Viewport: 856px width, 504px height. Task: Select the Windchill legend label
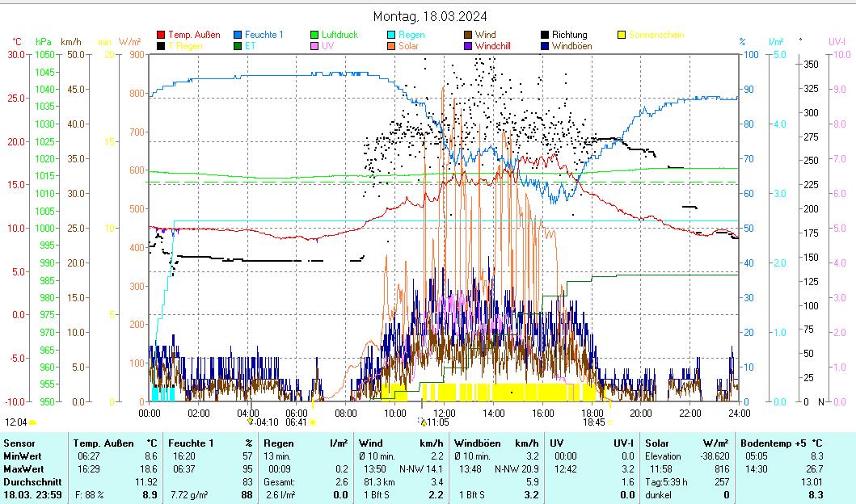point(492,46)
